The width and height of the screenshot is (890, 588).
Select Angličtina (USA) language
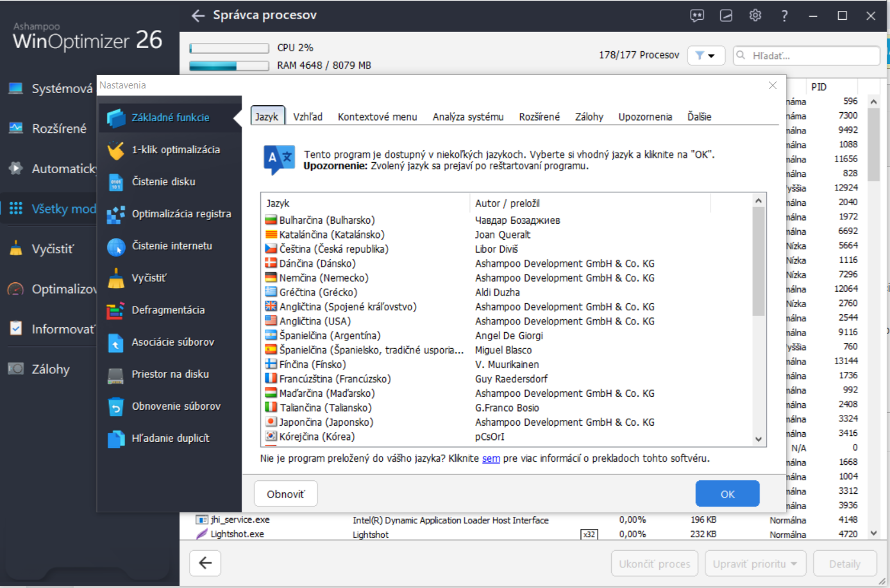[x=507, y=321]
